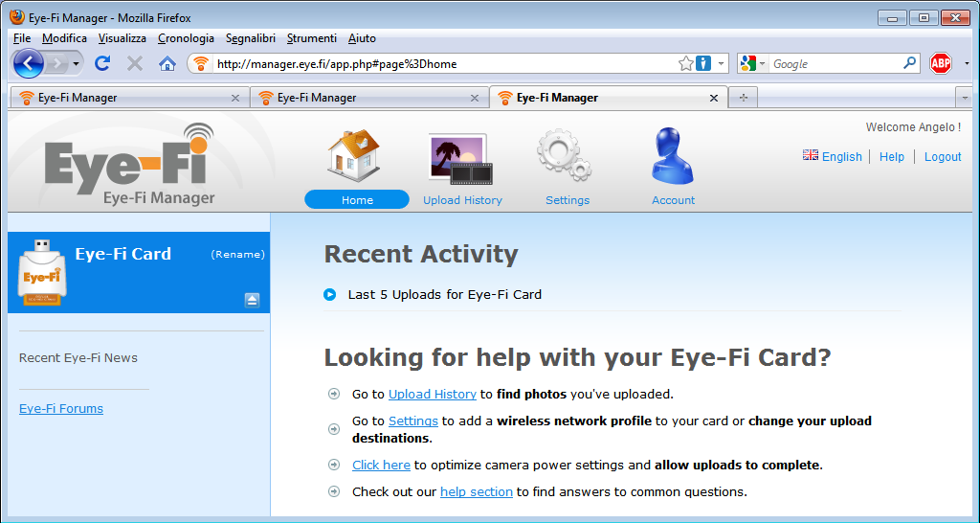Open the address bar history dropdown
Viewport: 980px width, 523px height.
pyautogui.click(x=721, y=64)
